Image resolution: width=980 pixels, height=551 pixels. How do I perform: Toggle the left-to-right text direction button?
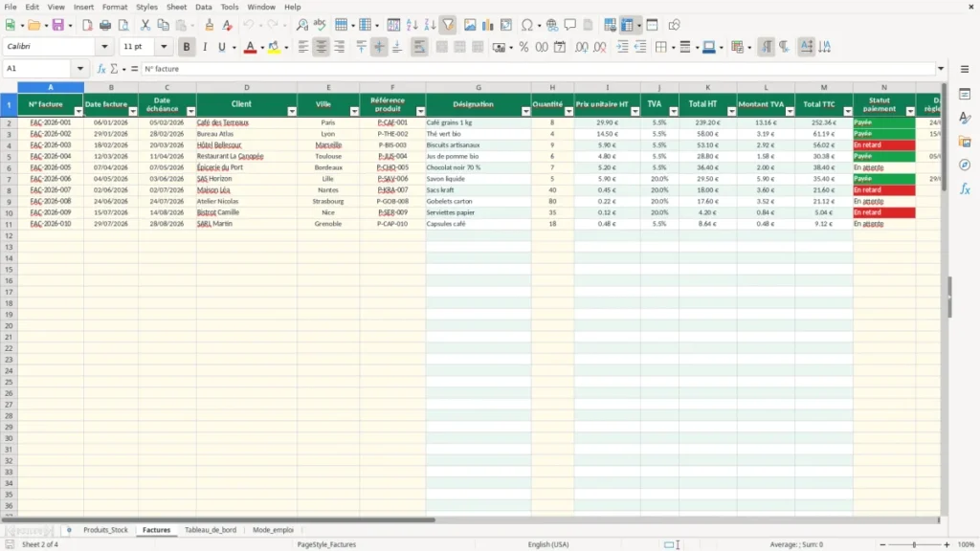[x=767, y=47]
